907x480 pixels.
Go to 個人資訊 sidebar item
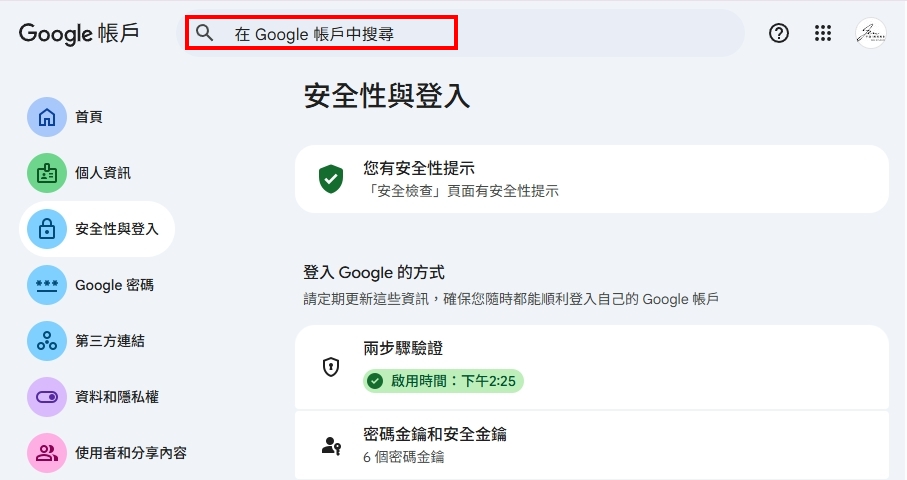103,173
